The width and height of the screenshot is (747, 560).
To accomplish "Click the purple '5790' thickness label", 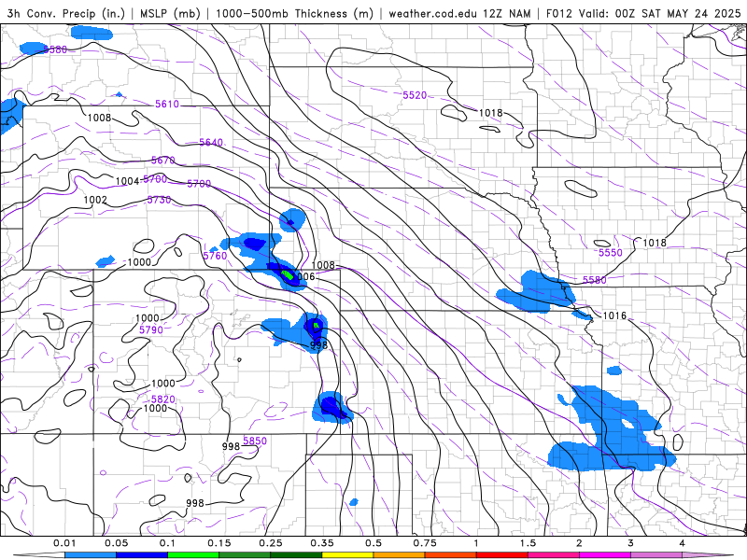I will pos(151,329).
